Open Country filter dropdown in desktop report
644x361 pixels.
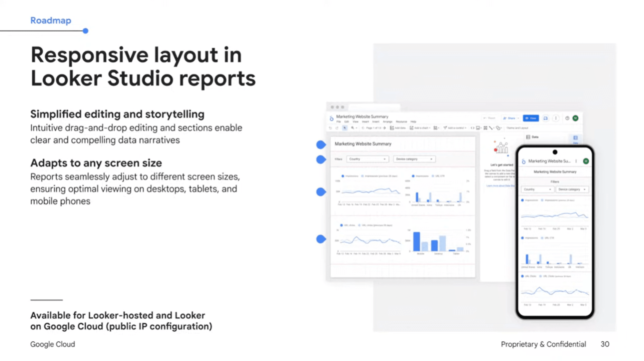click(367, 159)
